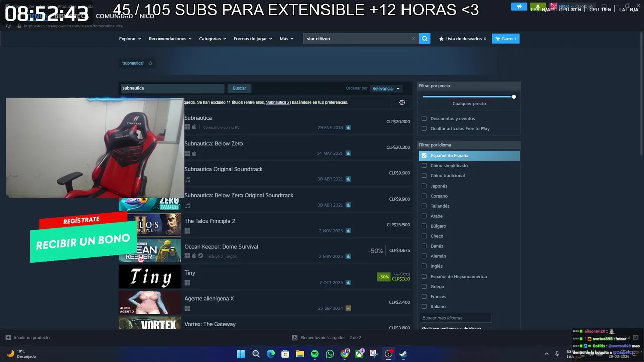Open the Carro 1 shopping cart
Viewport: 644px width, 362px height.
(506, 38)
